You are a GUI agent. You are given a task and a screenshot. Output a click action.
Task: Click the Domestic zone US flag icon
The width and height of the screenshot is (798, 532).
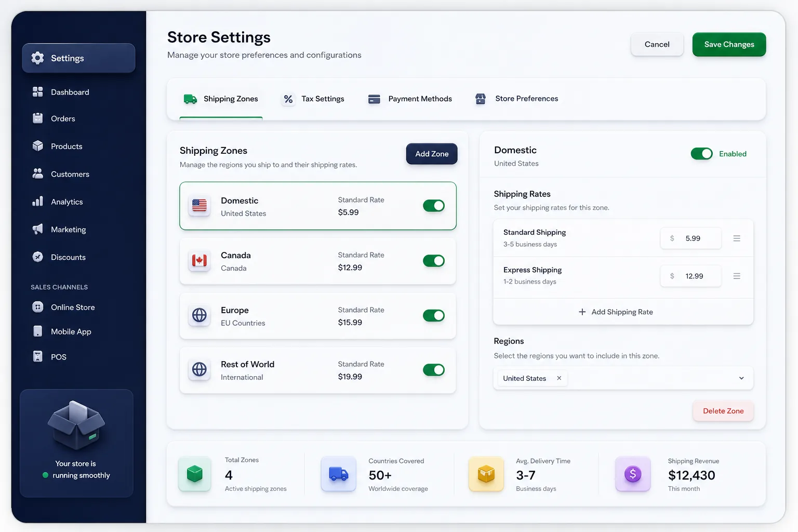[x=199, y=206]
